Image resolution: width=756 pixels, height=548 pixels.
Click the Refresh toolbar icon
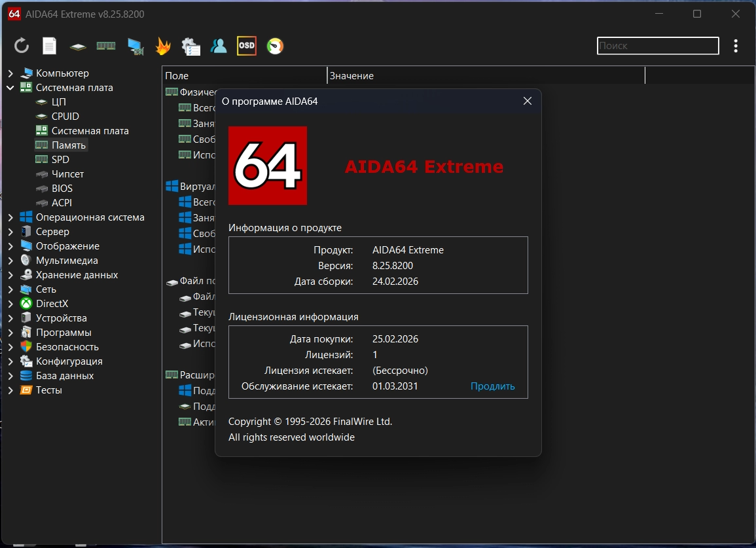point(22,46)
